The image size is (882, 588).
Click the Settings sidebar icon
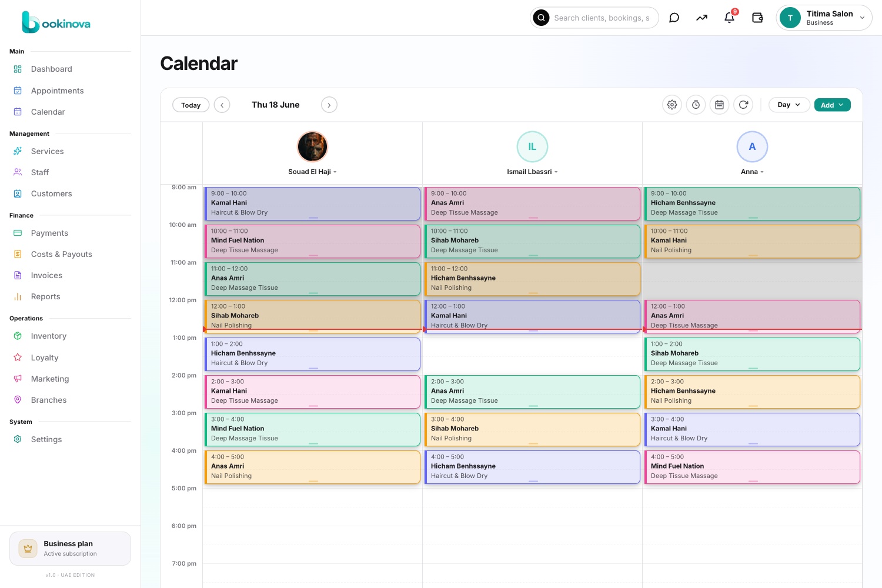(18, 439)
